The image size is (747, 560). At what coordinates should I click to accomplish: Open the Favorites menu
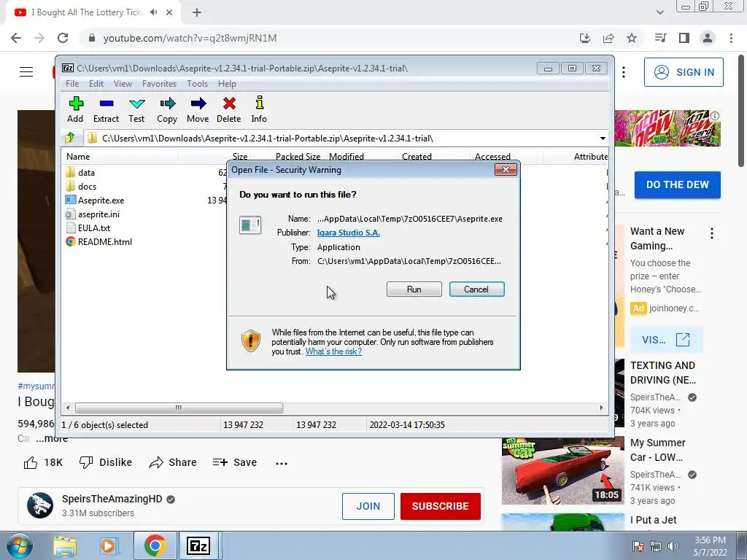click(159, 84)
